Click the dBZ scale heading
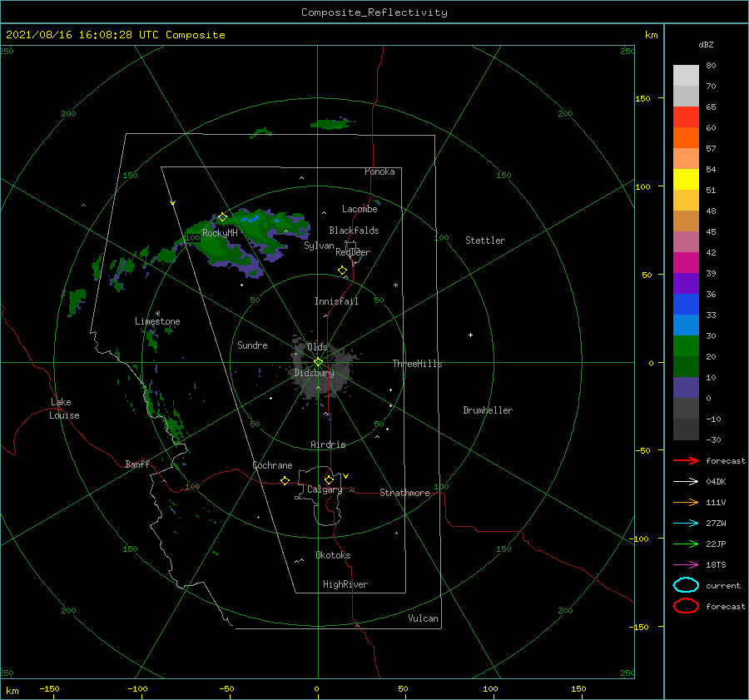The width and height of the screenshot is (749, 700). point(706,44)
